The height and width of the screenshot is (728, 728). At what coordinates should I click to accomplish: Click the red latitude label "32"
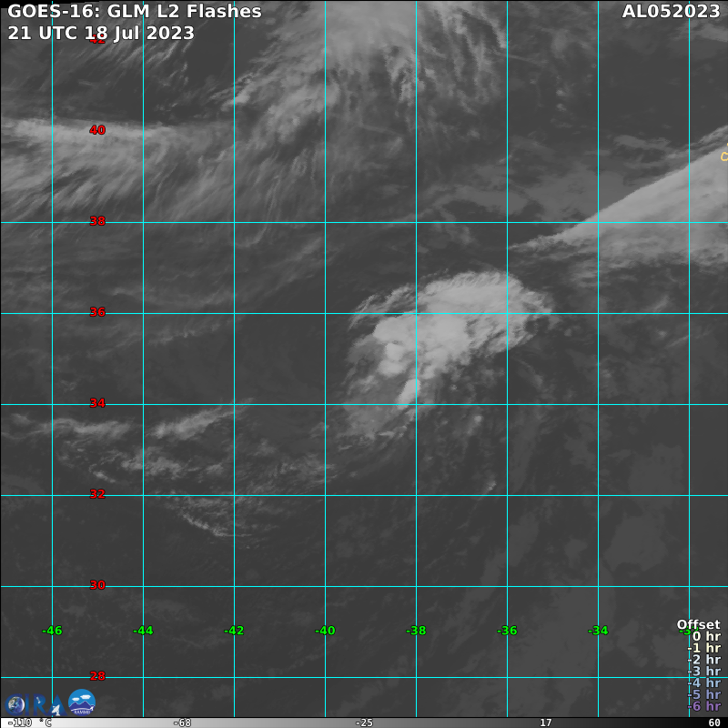point(97,494)
